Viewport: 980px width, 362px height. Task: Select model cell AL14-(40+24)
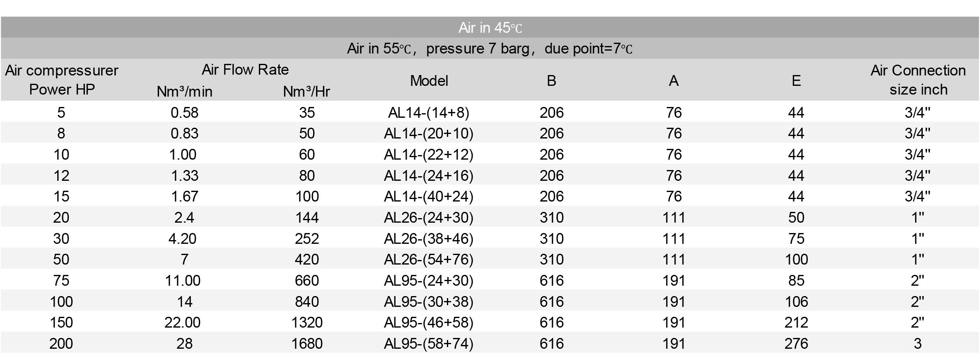click(x=429, y=196)
